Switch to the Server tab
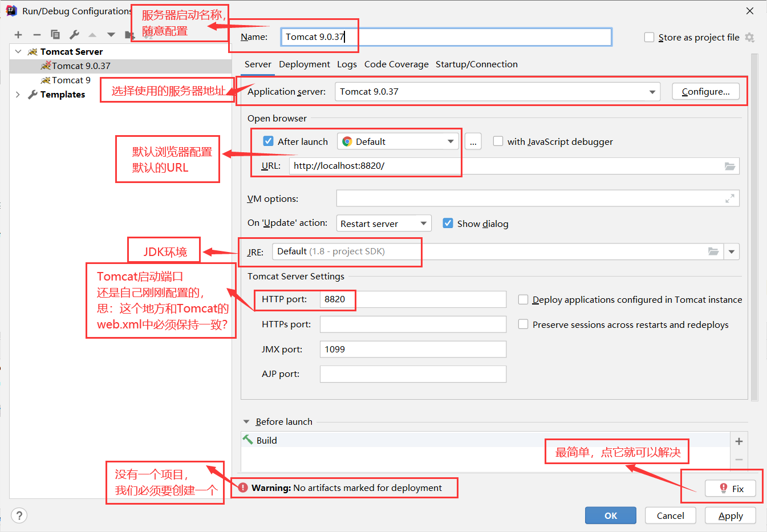The width and height of the screenshot is (767, 532). 258,64
